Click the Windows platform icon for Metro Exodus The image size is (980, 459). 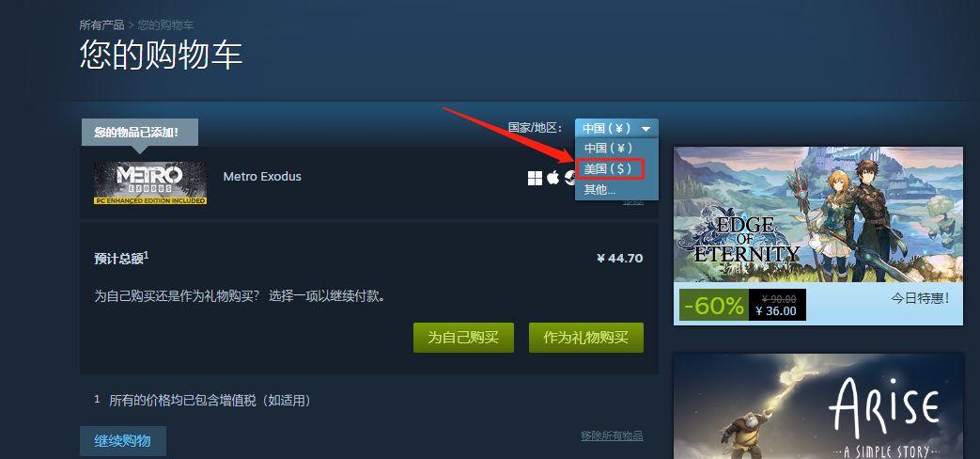tap(535, 178)
